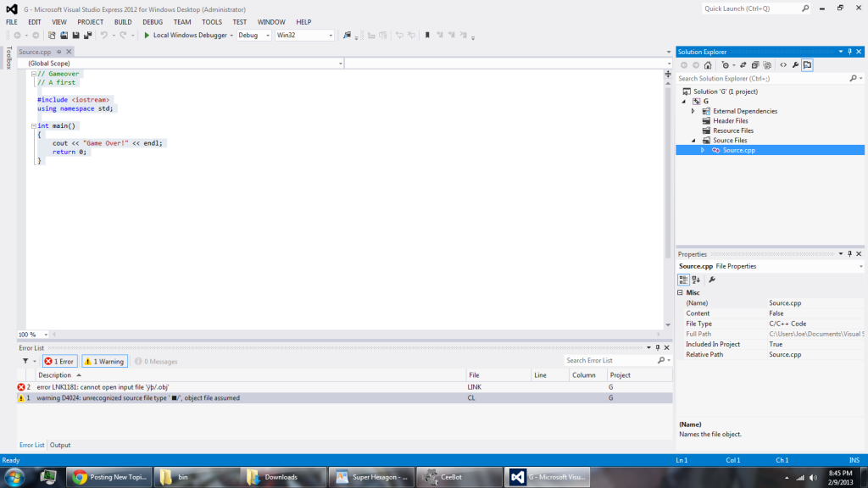This screenshot has width=868, height=488.
Task: Collapse the G project node
Action: 684,102
